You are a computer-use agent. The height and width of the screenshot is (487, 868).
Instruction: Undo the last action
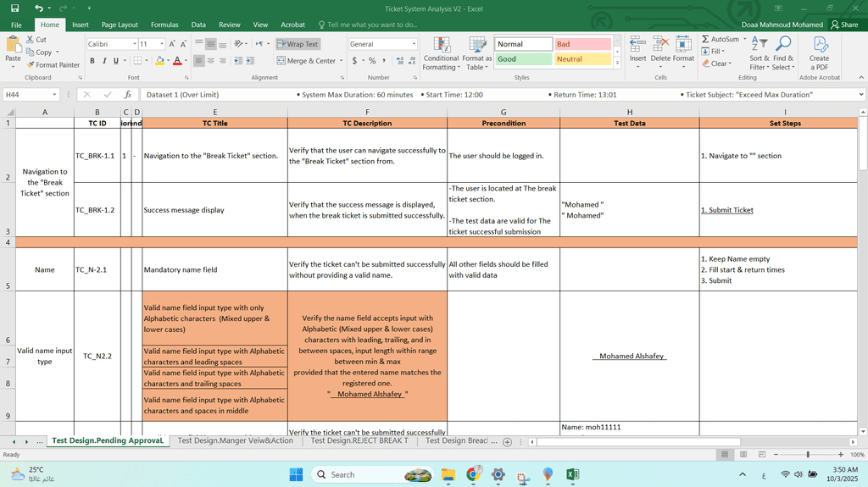(x=38, y=8)
